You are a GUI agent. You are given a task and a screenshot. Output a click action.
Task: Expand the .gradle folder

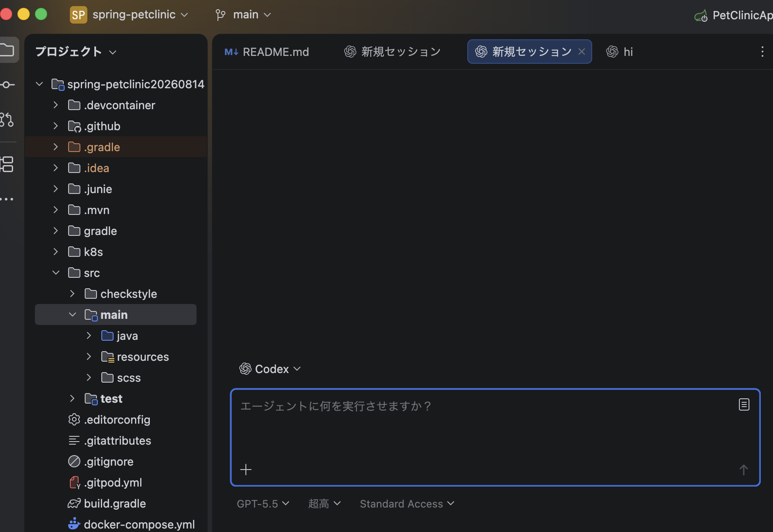(x=55, y=147)
